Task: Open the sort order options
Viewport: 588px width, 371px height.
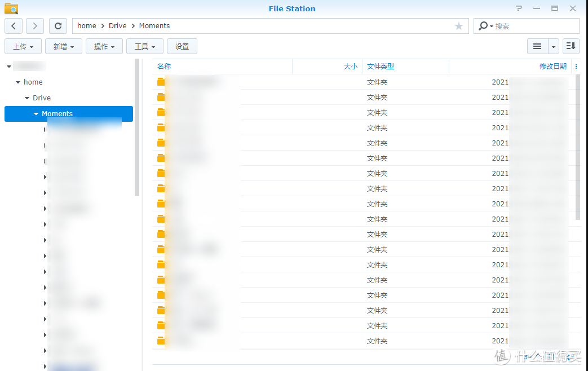Action: [571, 46]
